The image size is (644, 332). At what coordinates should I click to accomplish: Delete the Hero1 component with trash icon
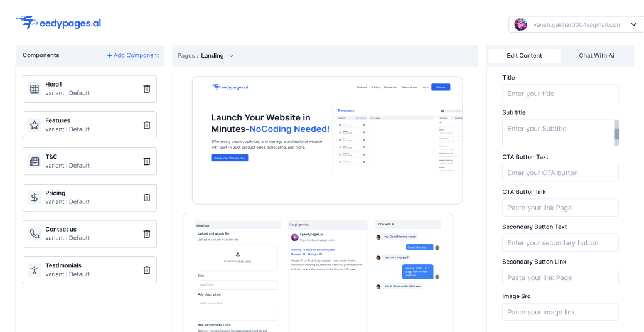(147, 89)
